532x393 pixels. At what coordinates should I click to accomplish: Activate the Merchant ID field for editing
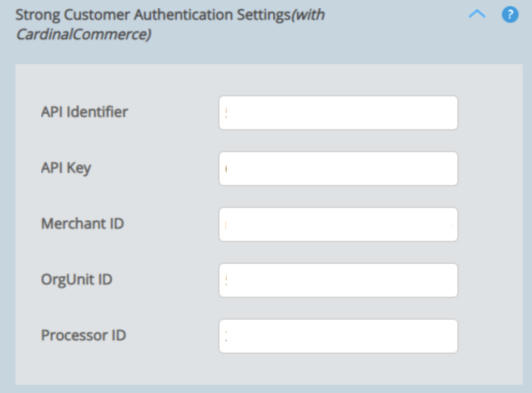coord(337,224)
